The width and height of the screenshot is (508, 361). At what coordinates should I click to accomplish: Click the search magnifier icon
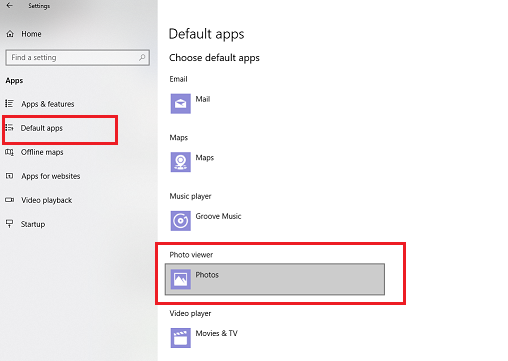point(142,57)
